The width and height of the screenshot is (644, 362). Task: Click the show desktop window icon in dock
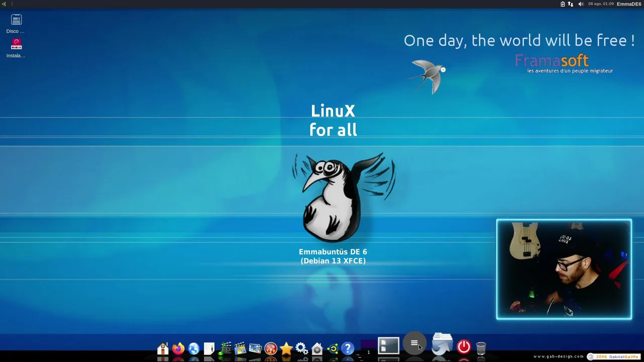(388, 346)
